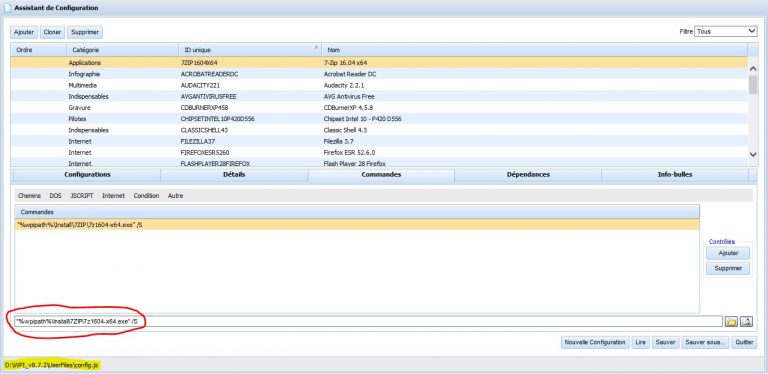Click the Cloner button
The width and height of the screenshot is (768, 374).
pyautogui.click(x=52, y=32)
